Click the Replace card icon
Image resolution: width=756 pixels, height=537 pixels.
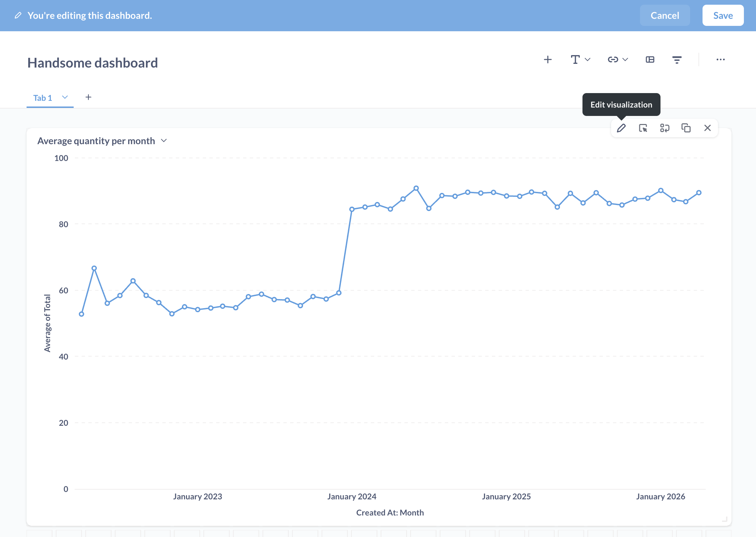(x=665, y=128)
